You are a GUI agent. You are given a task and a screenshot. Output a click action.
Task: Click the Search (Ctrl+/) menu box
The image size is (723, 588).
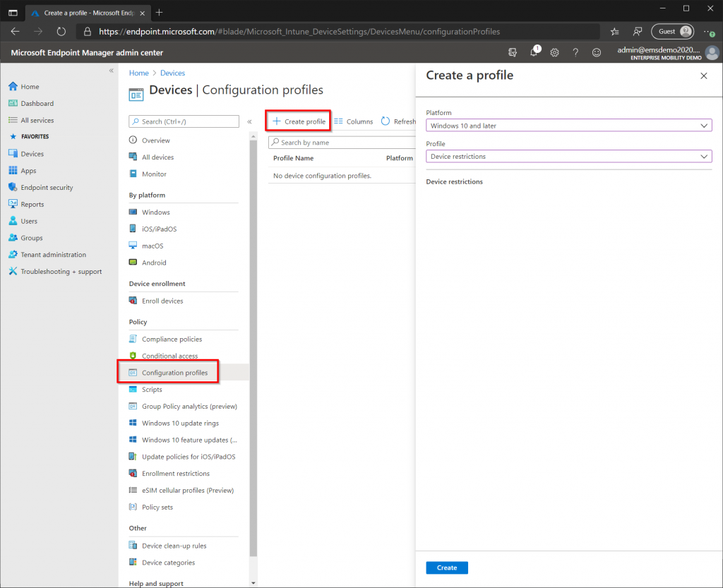[184, 121]
